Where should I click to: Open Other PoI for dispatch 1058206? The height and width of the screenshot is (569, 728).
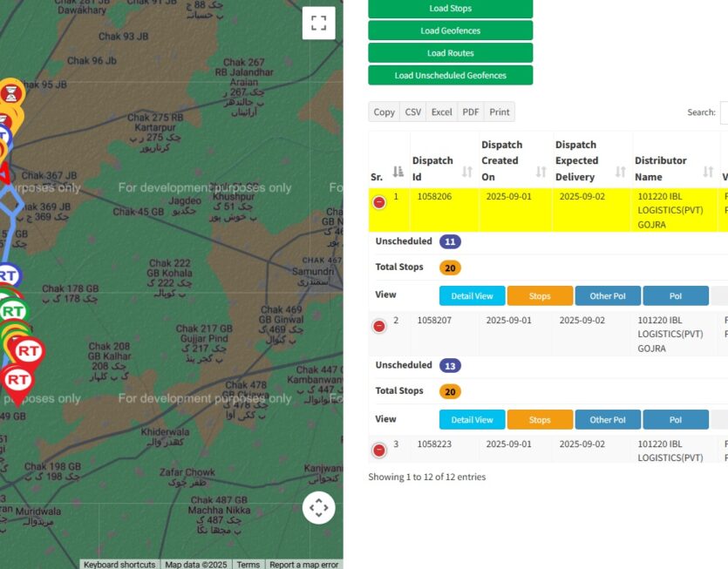tap(608, 296)
